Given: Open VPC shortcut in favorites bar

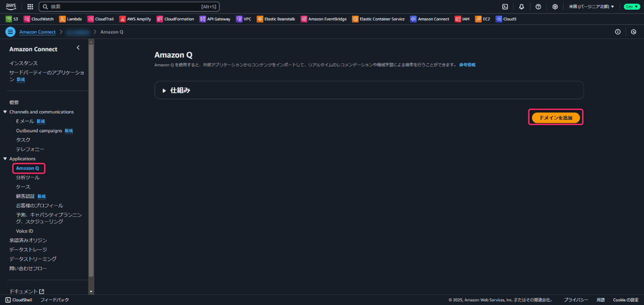Looking at the screenshot, I should click(244, 19).
